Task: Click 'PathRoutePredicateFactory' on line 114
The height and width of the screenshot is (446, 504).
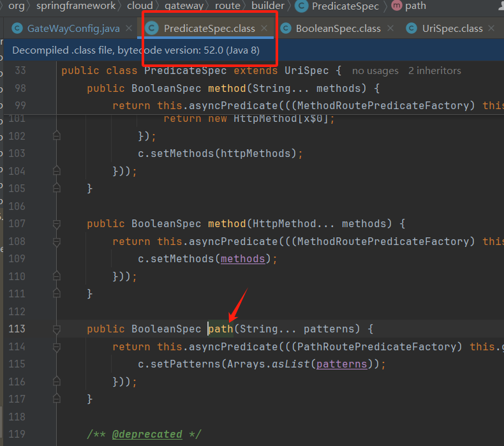Action: pyautogui.click(x=376, y=346)
